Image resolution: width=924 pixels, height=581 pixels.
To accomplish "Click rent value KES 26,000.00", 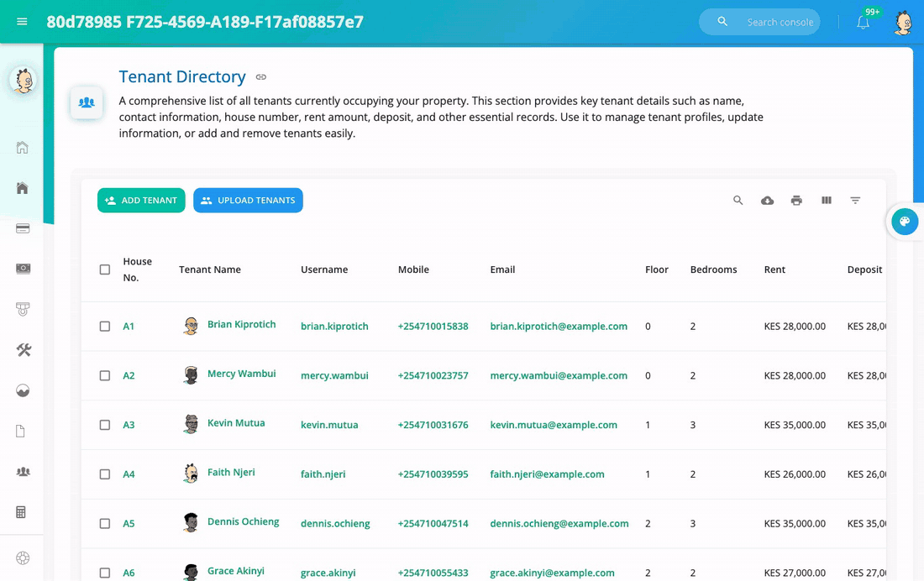I will pyautogui.click(x=795, y=474).
